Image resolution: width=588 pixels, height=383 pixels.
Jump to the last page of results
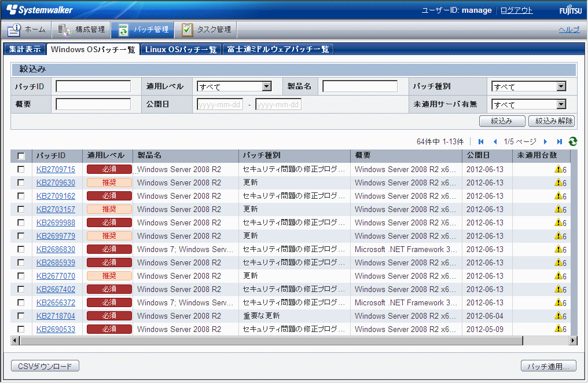pyautogui.click(x=560, y=141)
